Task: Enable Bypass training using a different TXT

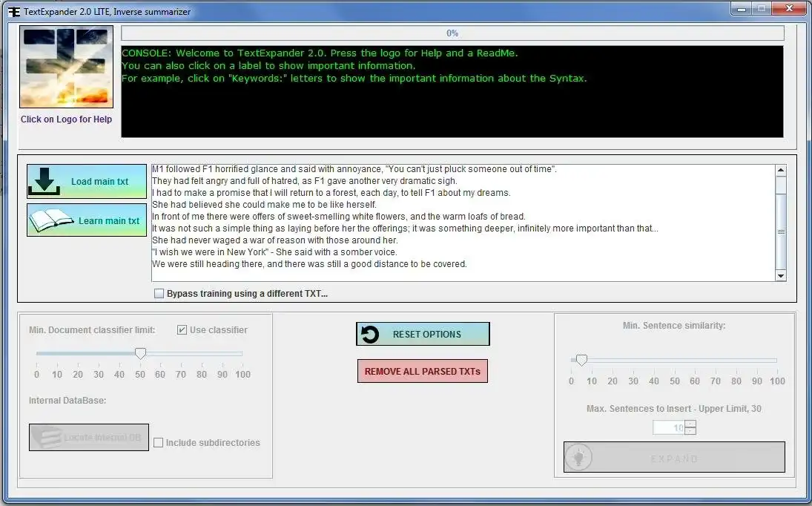Action: [x=159, y=294]
